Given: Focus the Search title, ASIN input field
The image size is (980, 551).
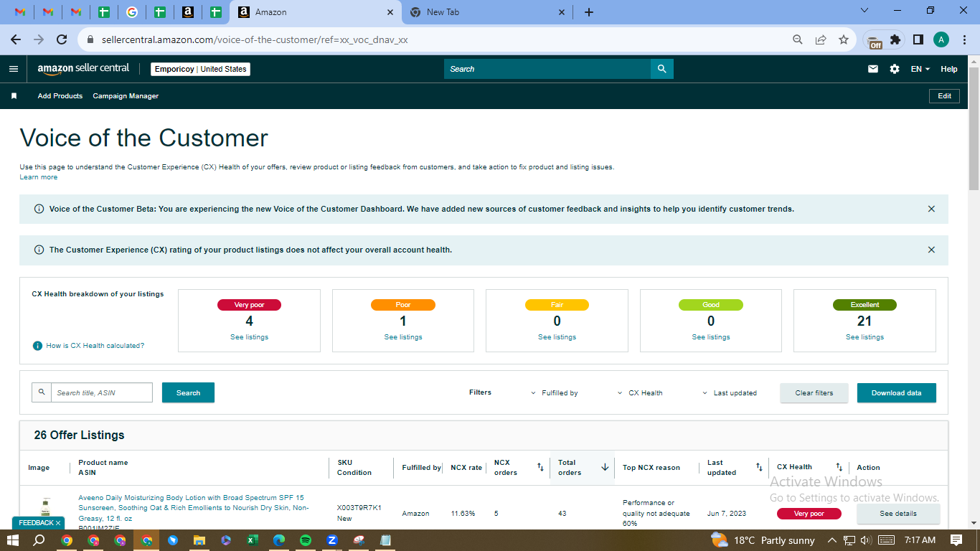Looking at the screenshot, I should pos(101,392).
